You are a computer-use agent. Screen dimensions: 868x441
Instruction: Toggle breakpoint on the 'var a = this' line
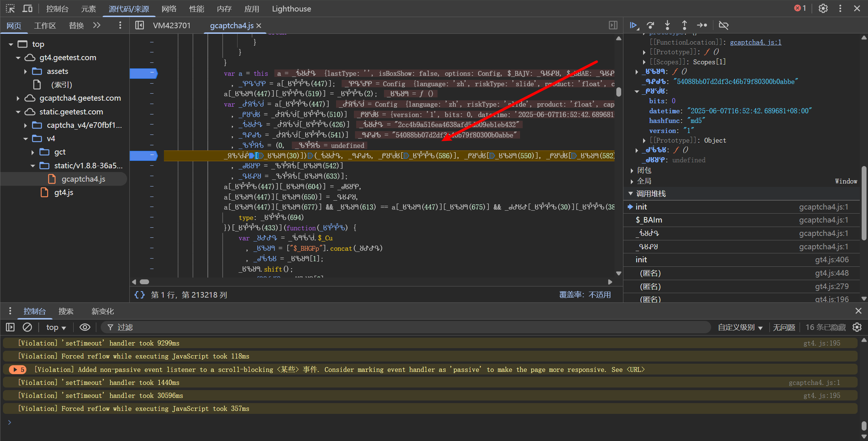pos(143,73)
